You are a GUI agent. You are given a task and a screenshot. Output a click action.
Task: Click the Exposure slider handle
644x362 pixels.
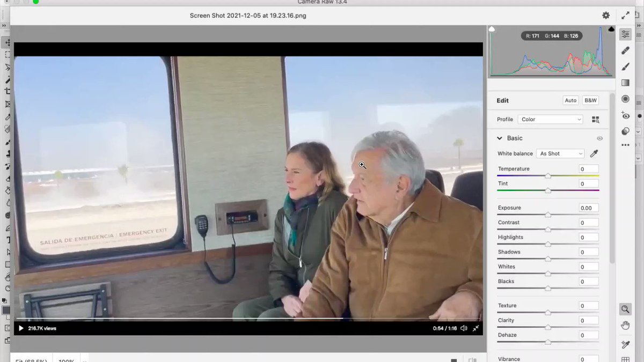click(548, 215)
